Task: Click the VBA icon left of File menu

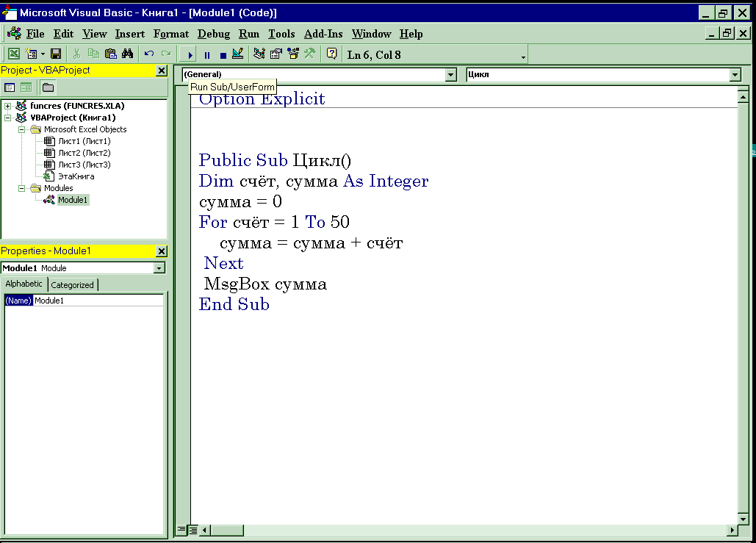Action: 15,33
